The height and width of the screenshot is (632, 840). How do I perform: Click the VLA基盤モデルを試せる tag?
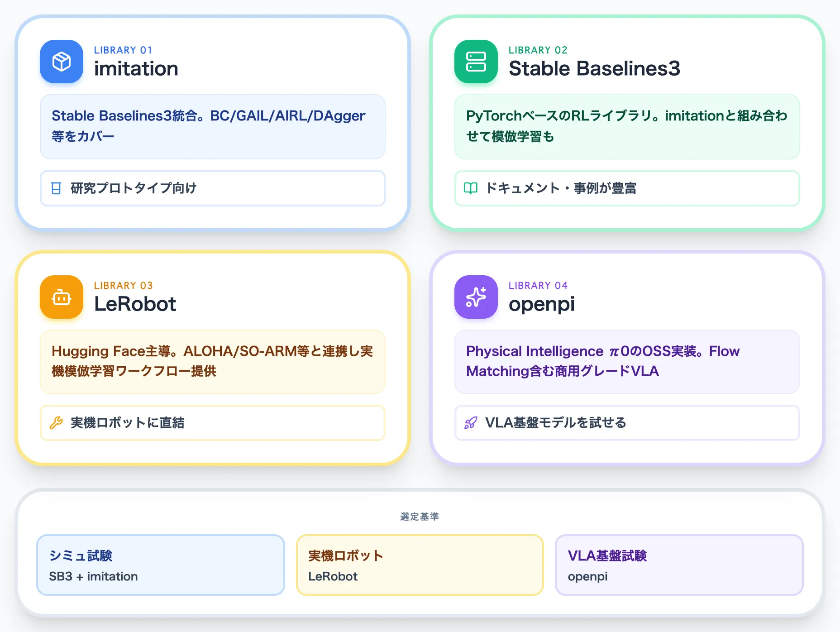[627, 423]
